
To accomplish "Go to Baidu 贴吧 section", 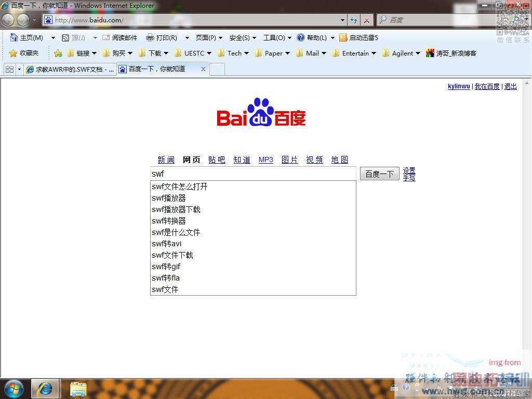I will (x=217, y=159).
